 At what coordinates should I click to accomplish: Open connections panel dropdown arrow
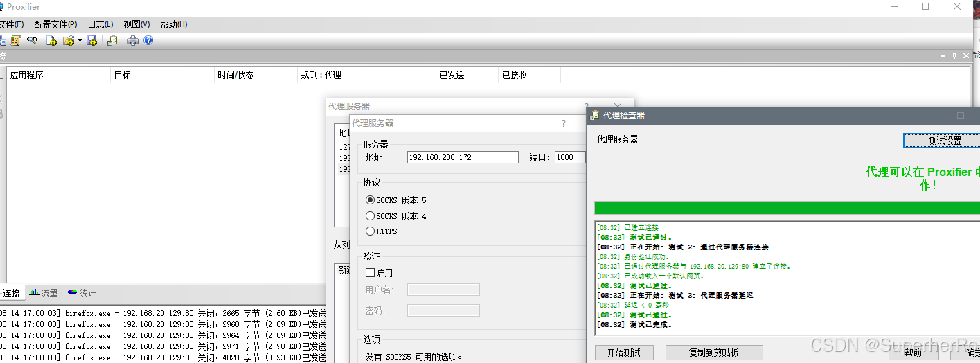click(943, 56)
